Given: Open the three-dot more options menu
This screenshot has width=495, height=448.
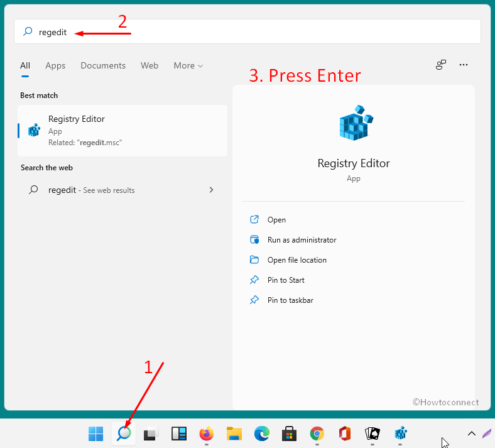Looking at the screenshot, I should tap(463, 65).
